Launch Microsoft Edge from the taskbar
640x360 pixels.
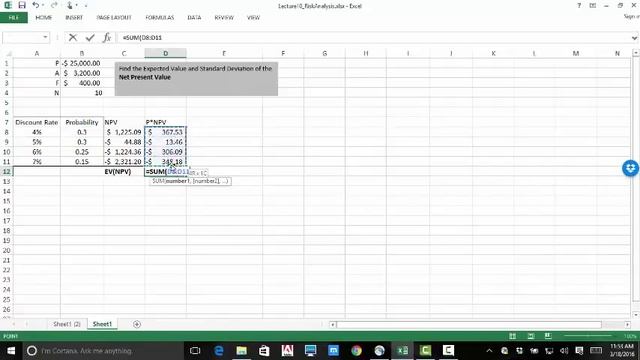pyautogui.click(x=219, y=351)
